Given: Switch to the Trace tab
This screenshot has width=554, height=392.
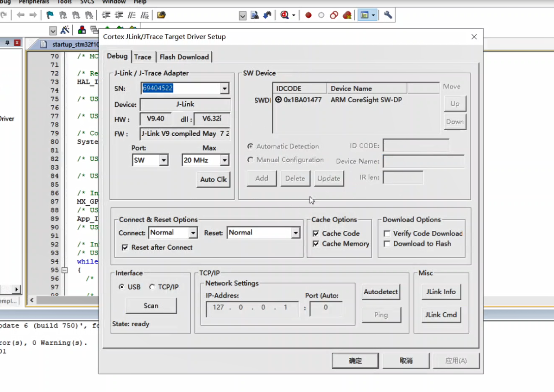Looking at the screenshot, I should pyautogui.click(x=143, y=57).
